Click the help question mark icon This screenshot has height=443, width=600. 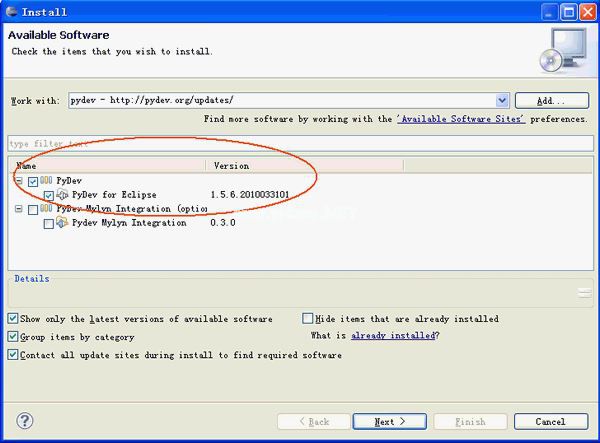24,421
